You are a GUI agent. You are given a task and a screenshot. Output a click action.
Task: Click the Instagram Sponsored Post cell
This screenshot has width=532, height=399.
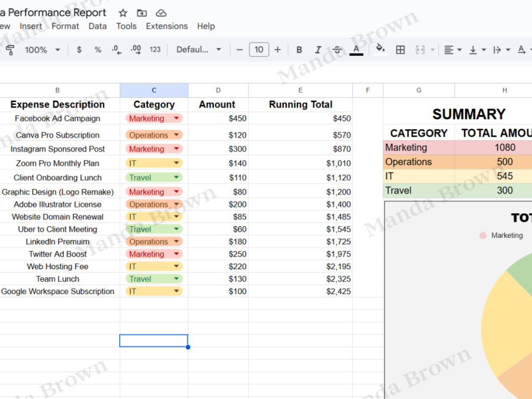tap(57, 149)
